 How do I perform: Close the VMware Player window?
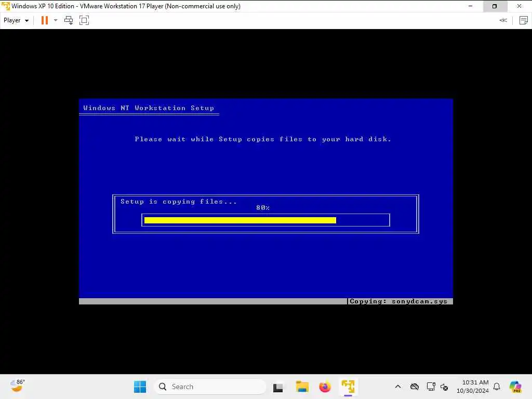[x=519, y=6]
